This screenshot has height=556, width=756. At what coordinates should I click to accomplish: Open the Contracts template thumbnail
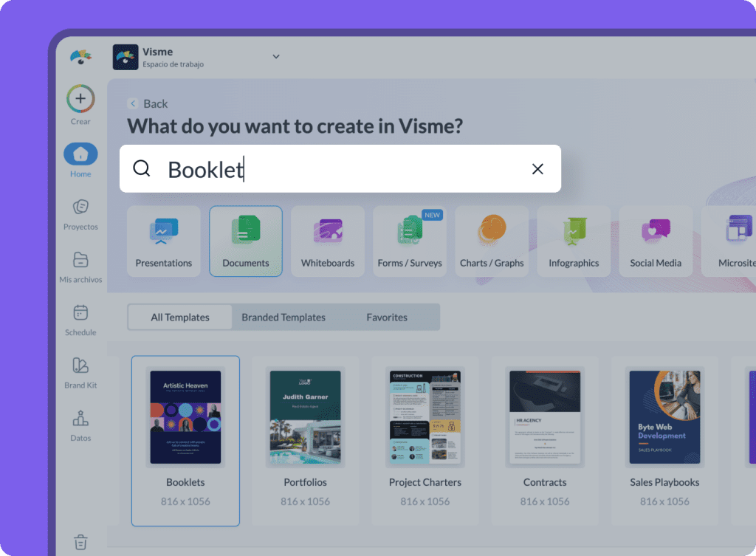coord(545,417)
